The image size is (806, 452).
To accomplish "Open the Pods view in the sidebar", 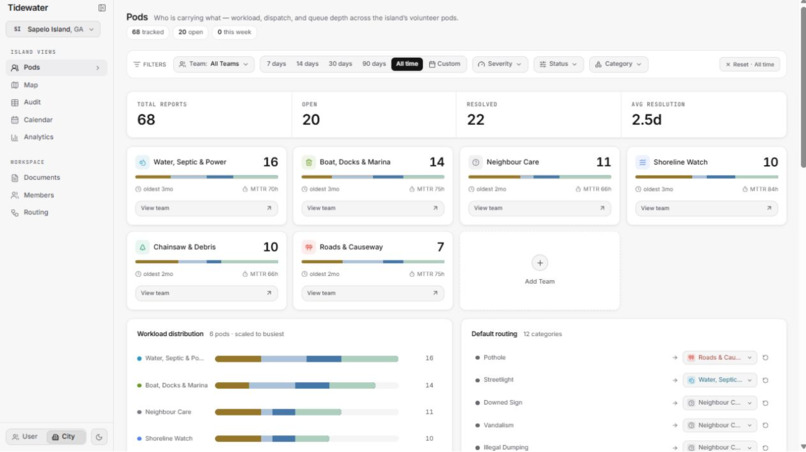I will coord(56,67).
